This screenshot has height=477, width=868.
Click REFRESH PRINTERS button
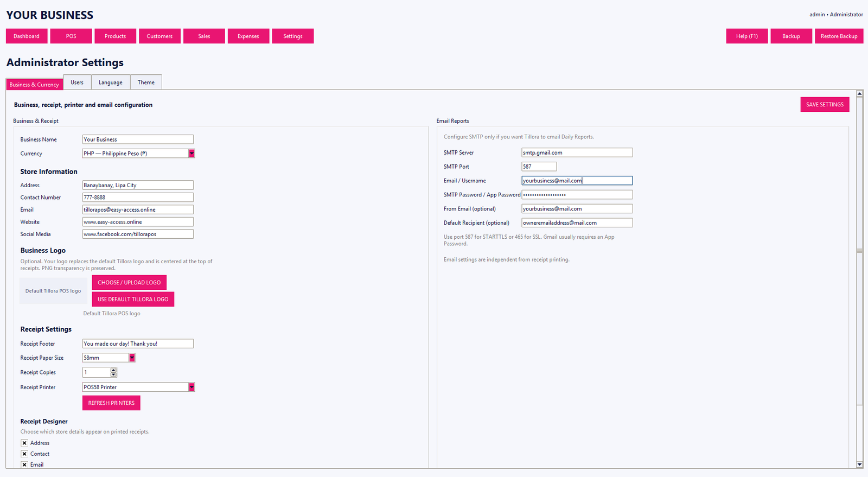tap(111, 403)
